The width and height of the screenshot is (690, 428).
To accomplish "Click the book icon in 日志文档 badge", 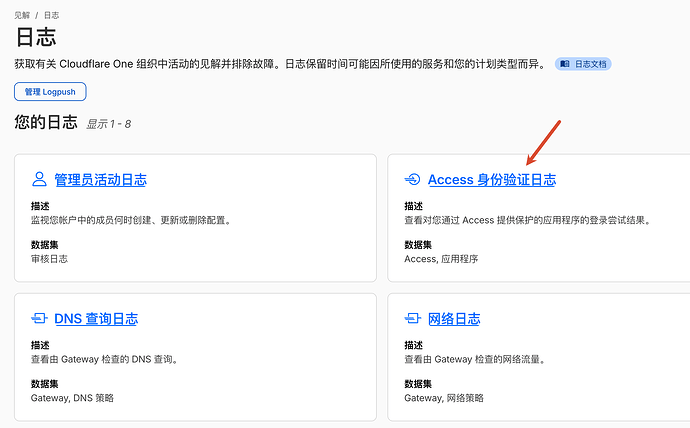I will [565, 64].
